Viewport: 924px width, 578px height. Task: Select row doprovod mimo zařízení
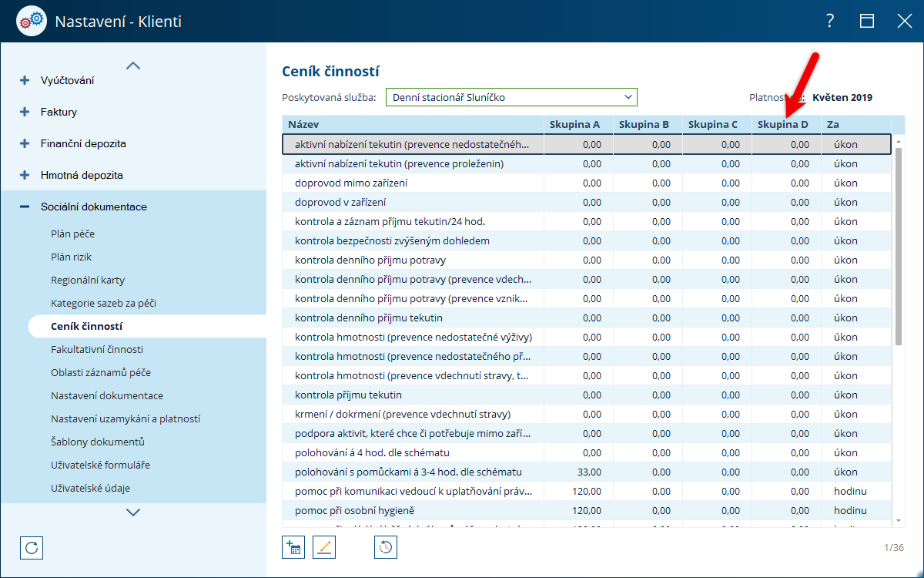[x=587, y=183]
